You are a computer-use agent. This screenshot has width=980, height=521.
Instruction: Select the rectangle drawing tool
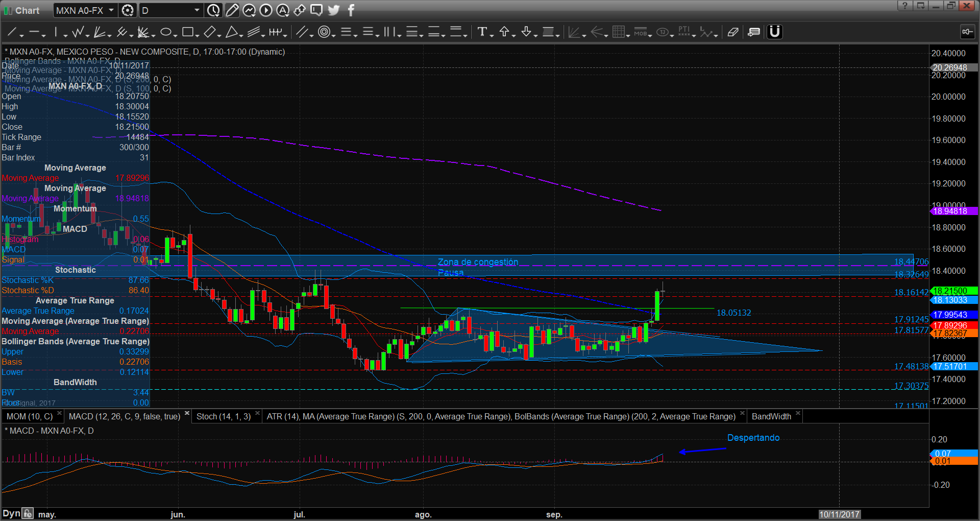point(187,32)
